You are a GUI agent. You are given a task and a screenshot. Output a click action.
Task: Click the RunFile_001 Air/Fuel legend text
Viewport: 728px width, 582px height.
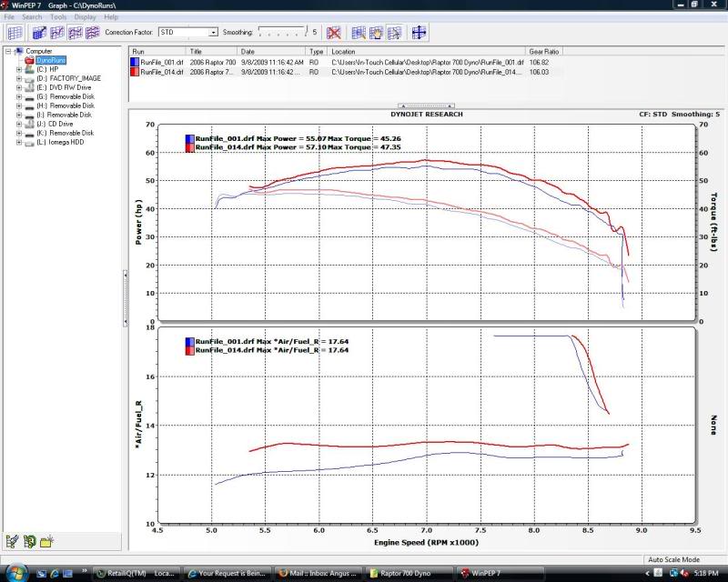click(x=271, y=342)
